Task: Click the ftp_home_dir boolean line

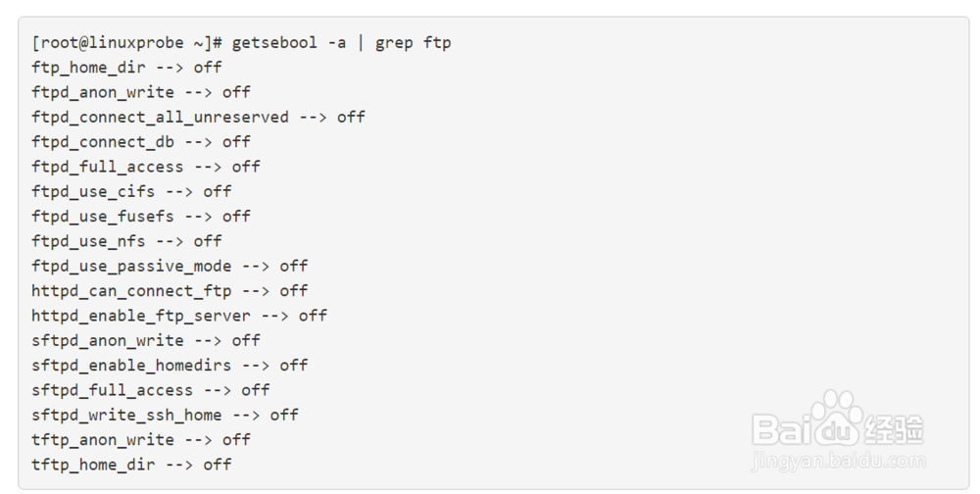Action: click(x=126, y=68)
